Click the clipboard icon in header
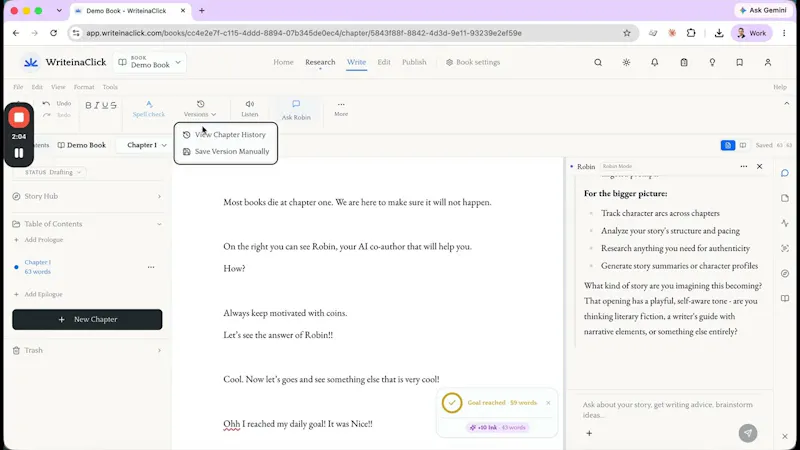800x450 pixels. pos(684,62)
